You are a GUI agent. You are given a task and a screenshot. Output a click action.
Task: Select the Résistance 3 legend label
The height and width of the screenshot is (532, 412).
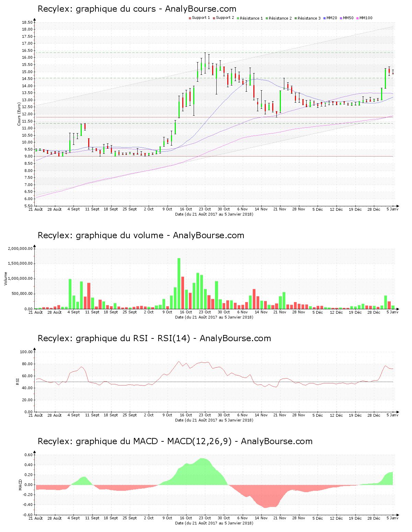pos(309,18)
